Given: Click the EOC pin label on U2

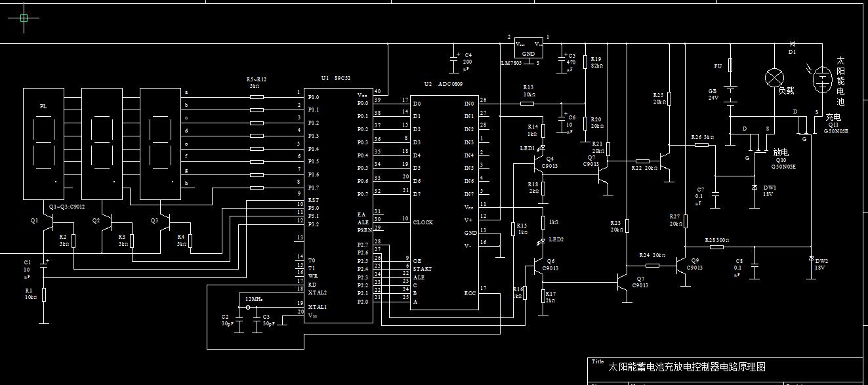Looking at the screenshot, I should click(x=470, y=293).
